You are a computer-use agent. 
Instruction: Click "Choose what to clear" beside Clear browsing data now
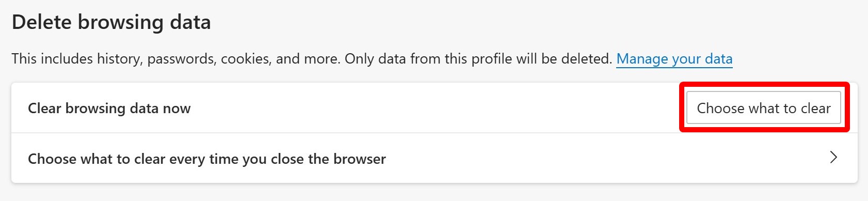[763, 108]
